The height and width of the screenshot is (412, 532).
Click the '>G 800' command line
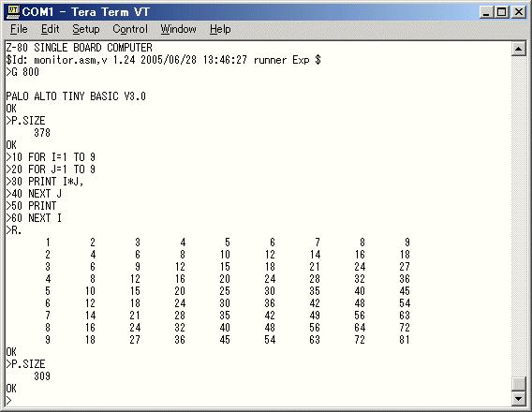click(22, 72)
